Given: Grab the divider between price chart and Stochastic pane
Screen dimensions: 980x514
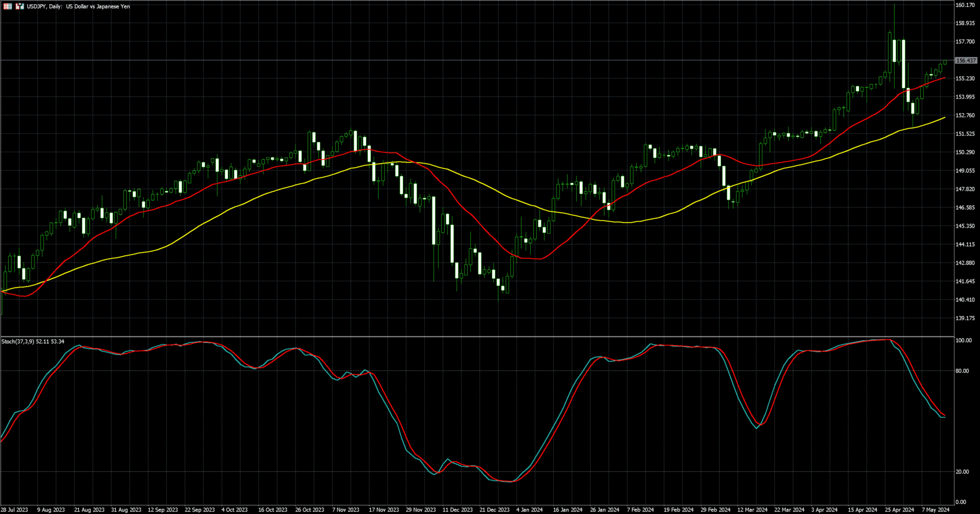Looking at the screenshot, I should coord(478,337).
